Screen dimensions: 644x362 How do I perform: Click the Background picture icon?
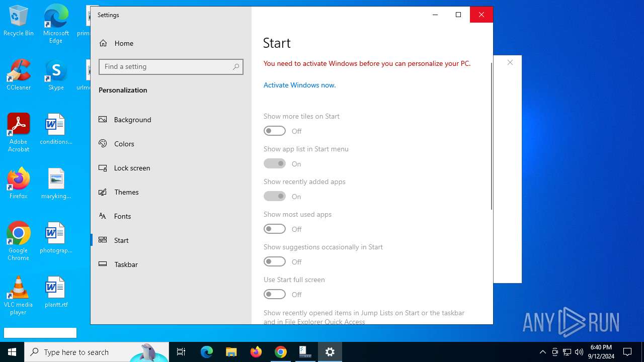point(103,120)
